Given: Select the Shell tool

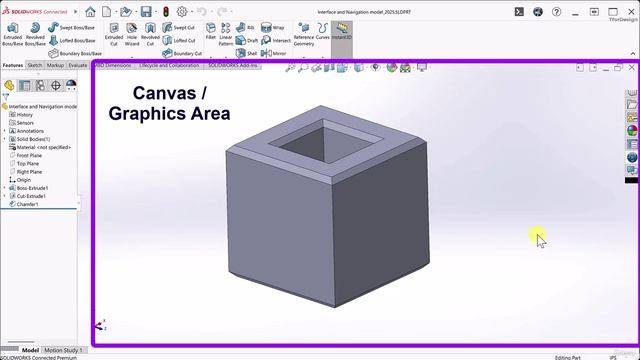Looking at the screenshot, I should click(x=247, y=53).
